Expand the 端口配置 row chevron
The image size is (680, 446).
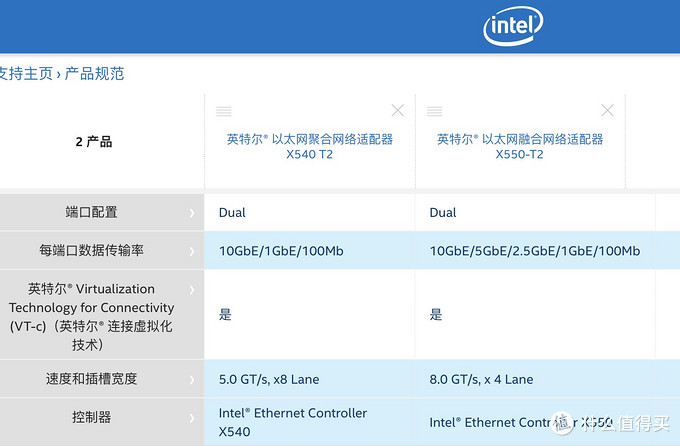pos(191,212)
